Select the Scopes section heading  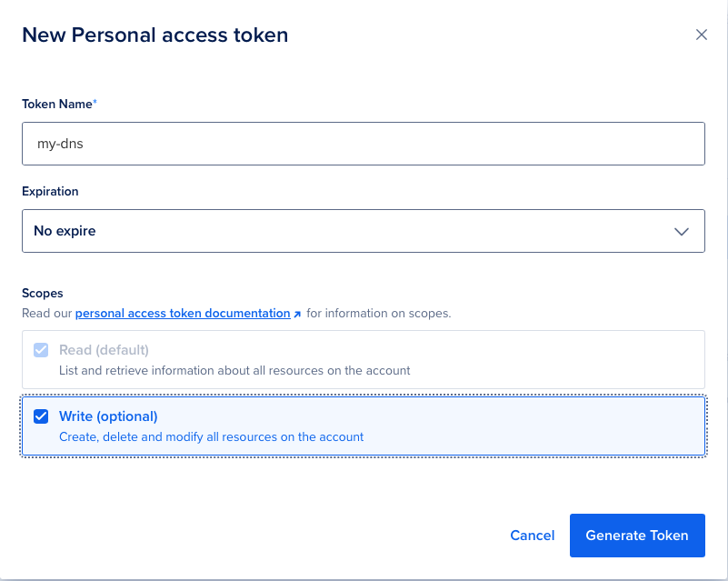click(42, 293)
